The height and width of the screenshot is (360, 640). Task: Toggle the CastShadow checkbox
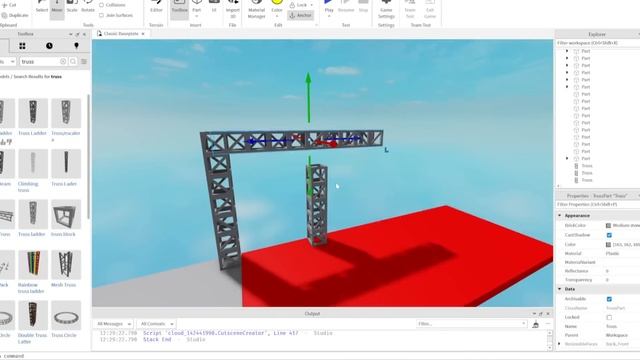coord(609,235)
